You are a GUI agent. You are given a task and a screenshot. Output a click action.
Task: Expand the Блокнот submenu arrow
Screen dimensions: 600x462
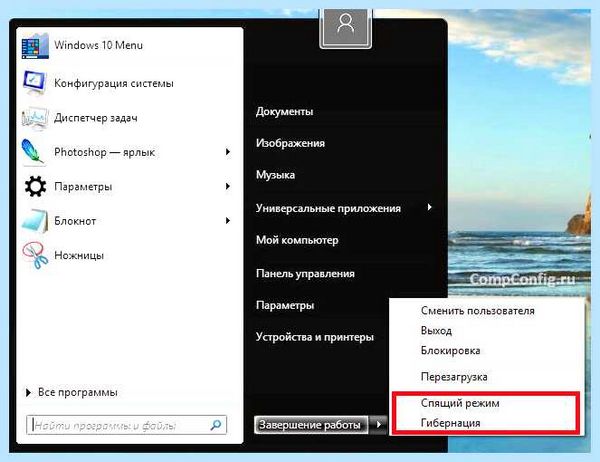228,220
